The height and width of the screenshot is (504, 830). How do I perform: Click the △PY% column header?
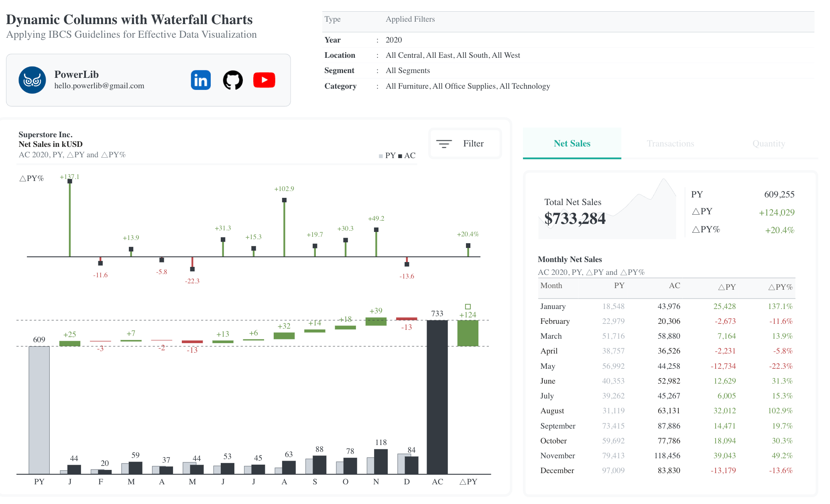(780, 287)
